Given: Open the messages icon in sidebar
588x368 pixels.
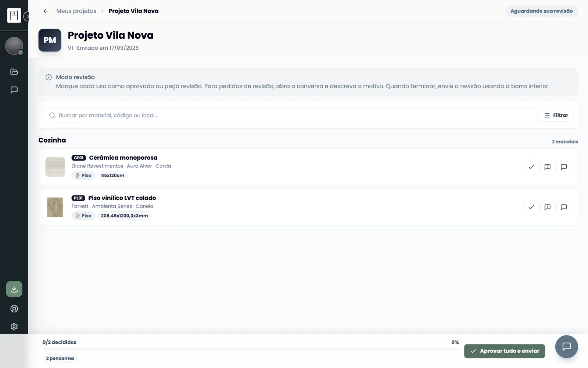Looking at the screenshot, I should coord(14,90).
